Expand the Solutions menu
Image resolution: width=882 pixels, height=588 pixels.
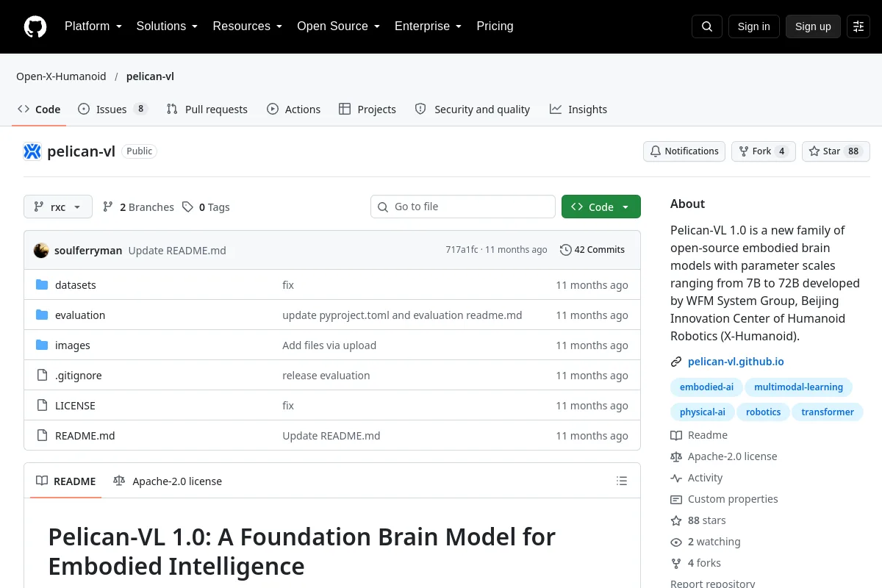(167, 26)
